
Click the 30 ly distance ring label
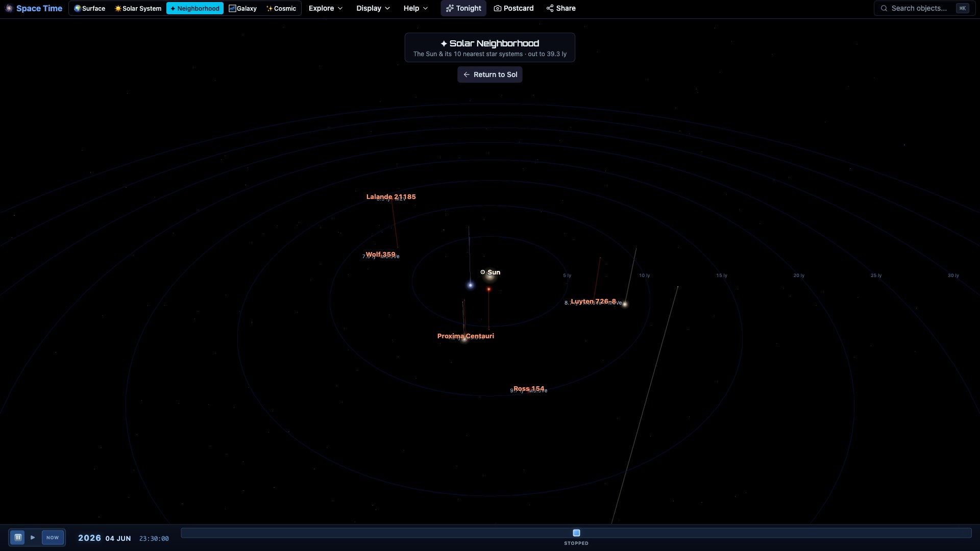[953, 275]
